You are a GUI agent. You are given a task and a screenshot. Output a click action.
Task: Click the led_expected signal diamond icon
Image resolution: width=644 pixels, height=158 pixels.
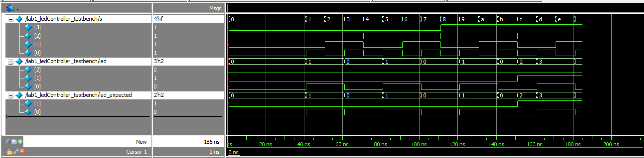(x=19, y=95)
